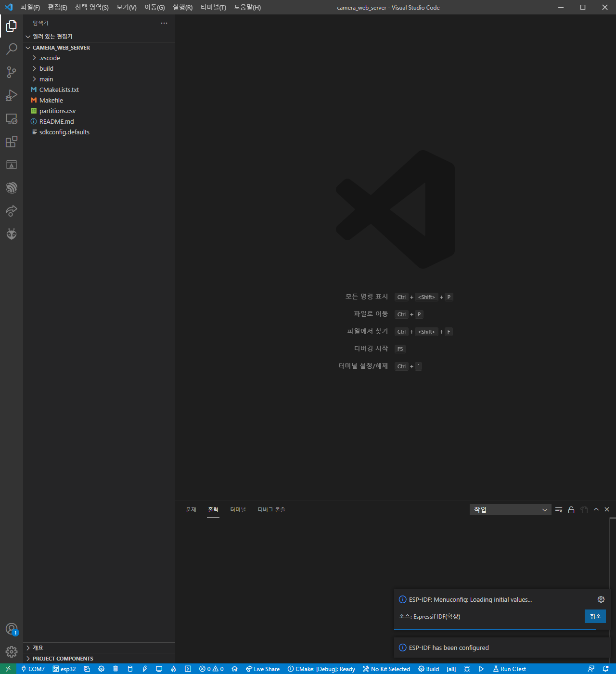The width and height of the screenshot is (616, 674).
Task: Open problems via errors and warnings count
Action: [211, 669]
